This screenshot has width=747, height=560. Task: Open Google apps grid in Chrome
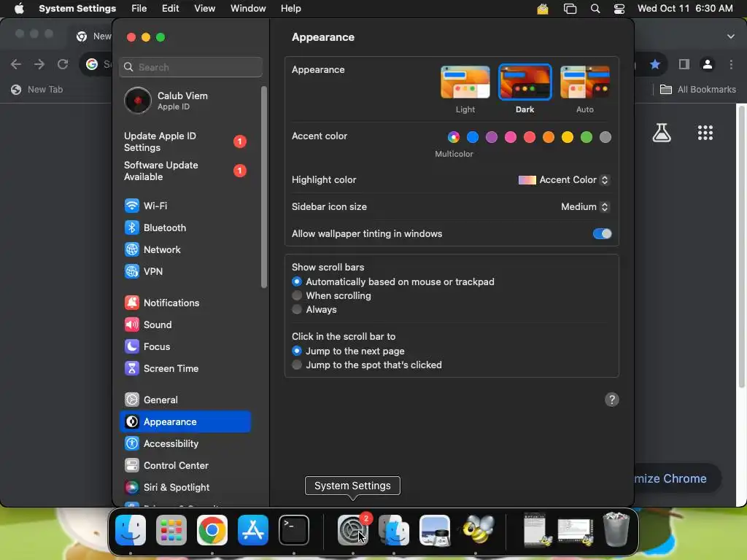(705, 133)
